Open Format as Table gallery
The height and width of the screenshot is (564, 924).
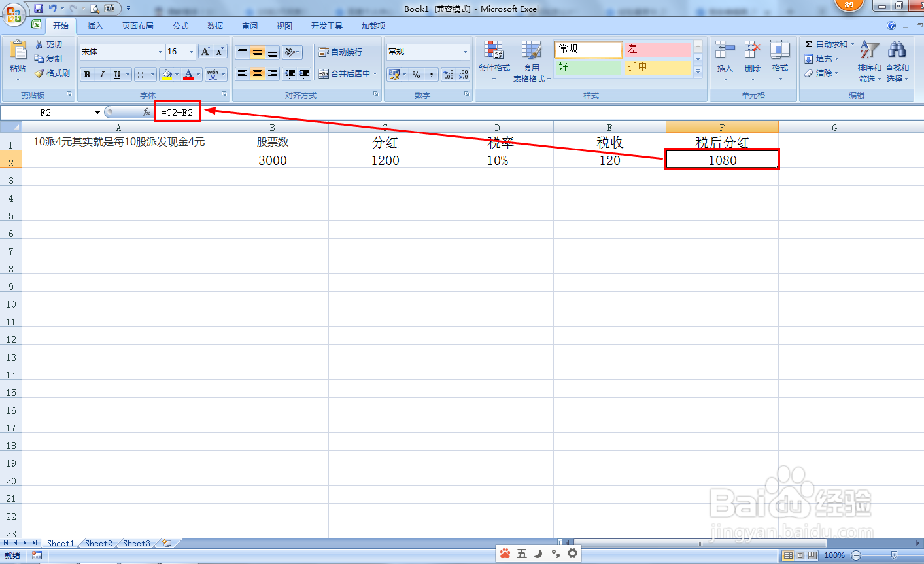532,60
